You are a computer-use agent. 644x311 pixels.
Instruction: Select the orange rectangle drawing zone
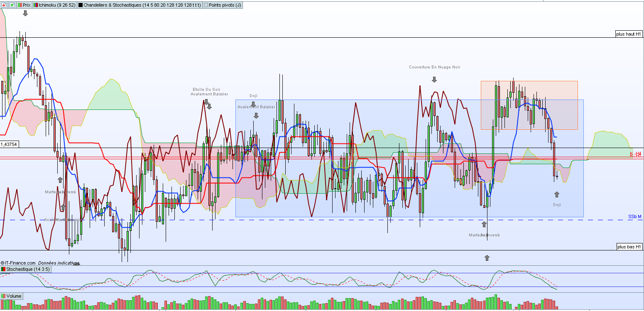529,105
